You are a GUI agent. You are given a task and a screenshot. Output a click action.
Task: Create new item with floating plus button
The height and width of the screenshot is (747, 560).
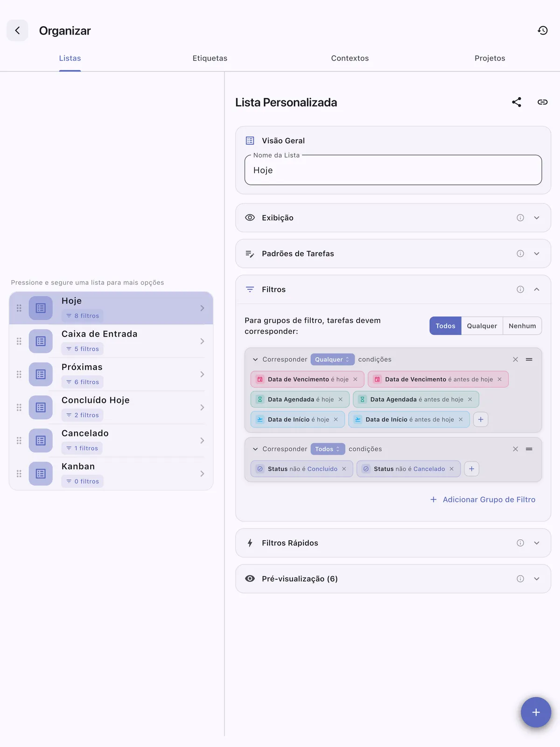(536, 712)
